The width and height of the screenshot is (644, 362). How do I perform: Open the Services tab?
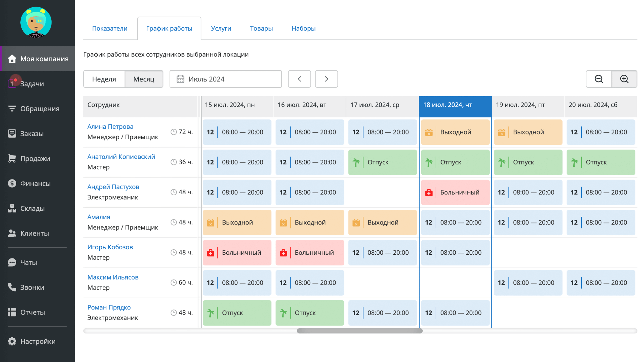221,28
